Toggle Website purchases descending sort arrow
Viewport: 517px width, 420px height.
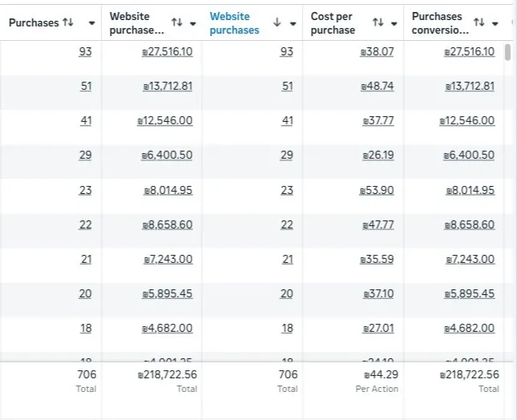pos(277,22)
